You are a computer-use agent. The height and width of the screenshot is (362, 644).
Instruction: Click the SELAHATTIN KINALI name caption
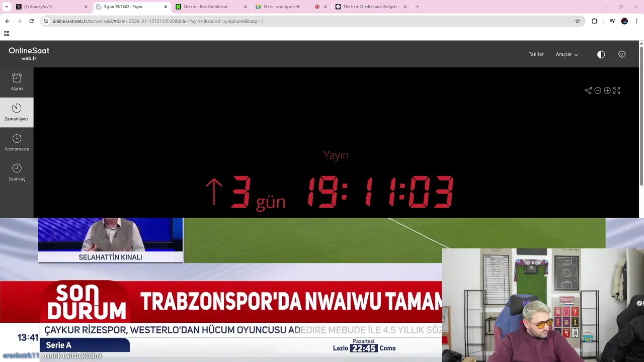pyautogui.click(x=110, y=257)
